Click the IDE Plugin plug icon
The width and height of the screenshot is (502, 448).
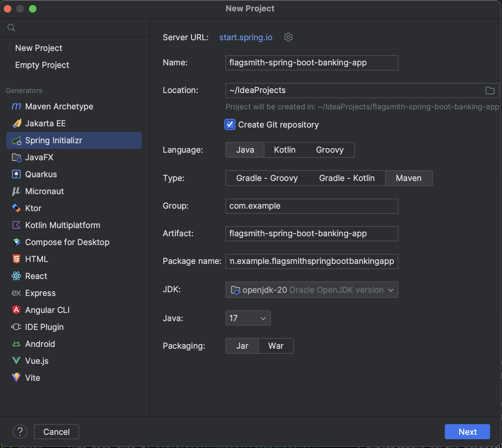point(16,327)
